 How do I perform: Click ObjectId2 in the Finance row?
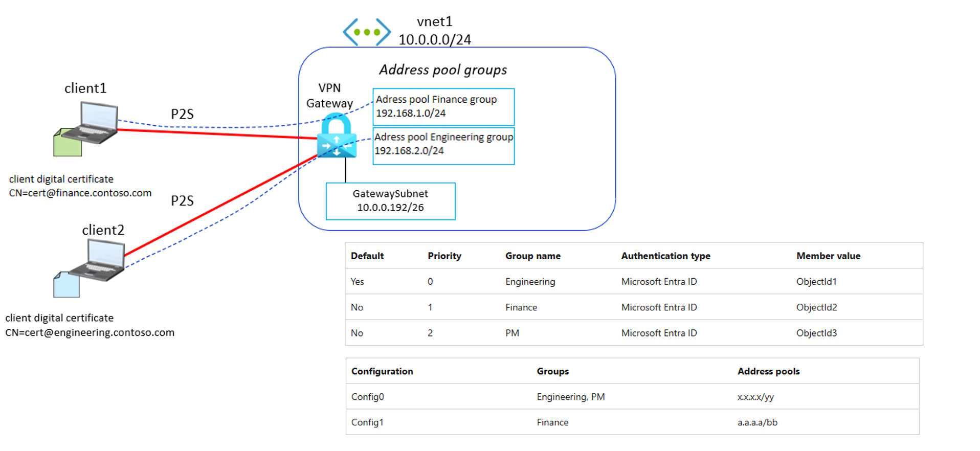click(x=816, y=307)
